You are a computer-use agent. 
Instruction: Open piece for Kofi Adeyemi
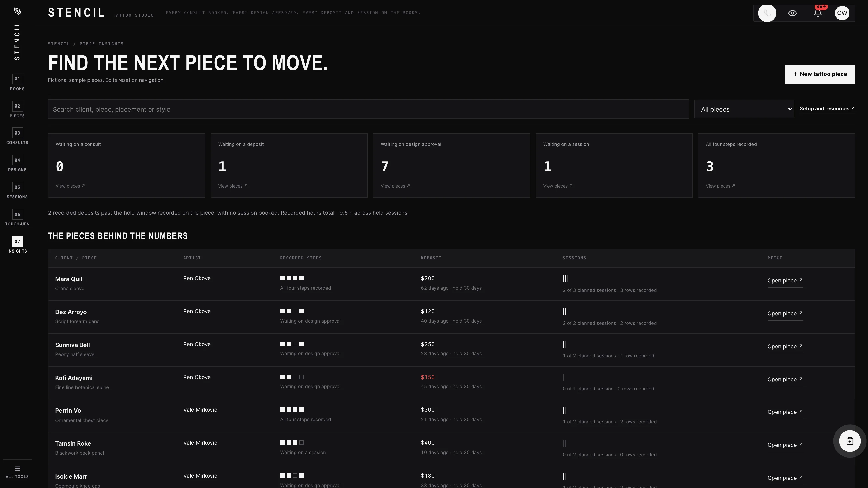pyautogui.click(x=785, y=380)
